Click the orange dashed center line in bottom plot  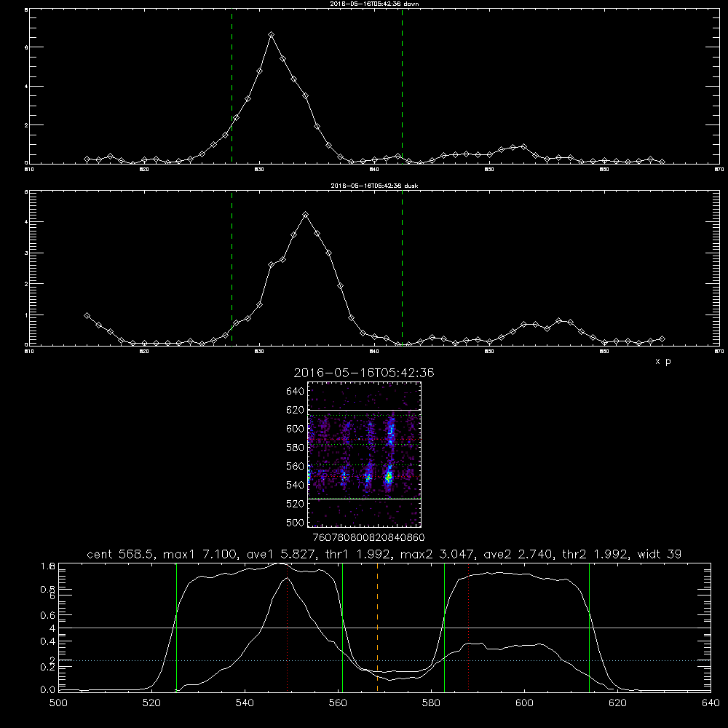click(x=377, y=627)
